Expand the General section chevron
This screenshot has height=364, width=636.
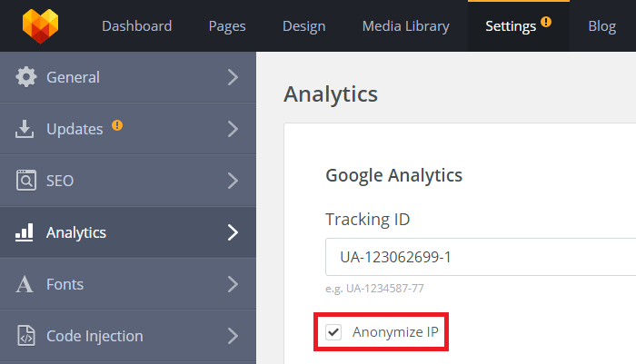coord(233,77)
